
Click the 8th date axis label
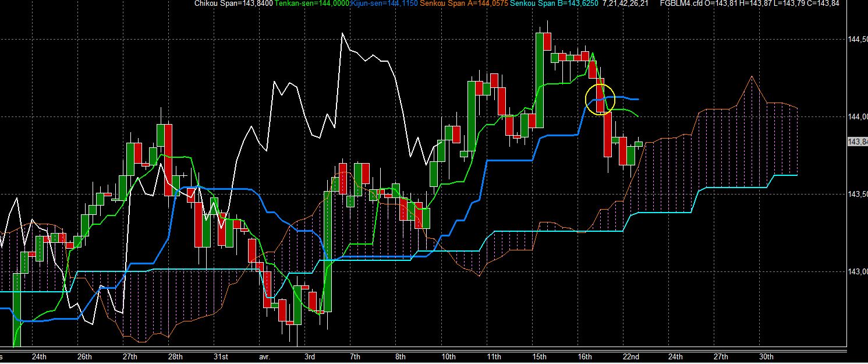click(400, 357)
